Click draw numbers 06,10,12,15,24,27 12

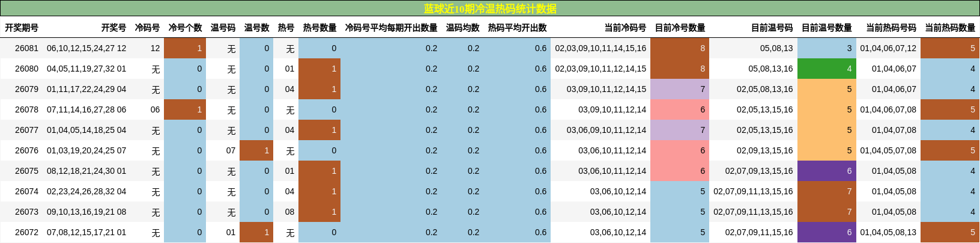(x=86, y=48)
